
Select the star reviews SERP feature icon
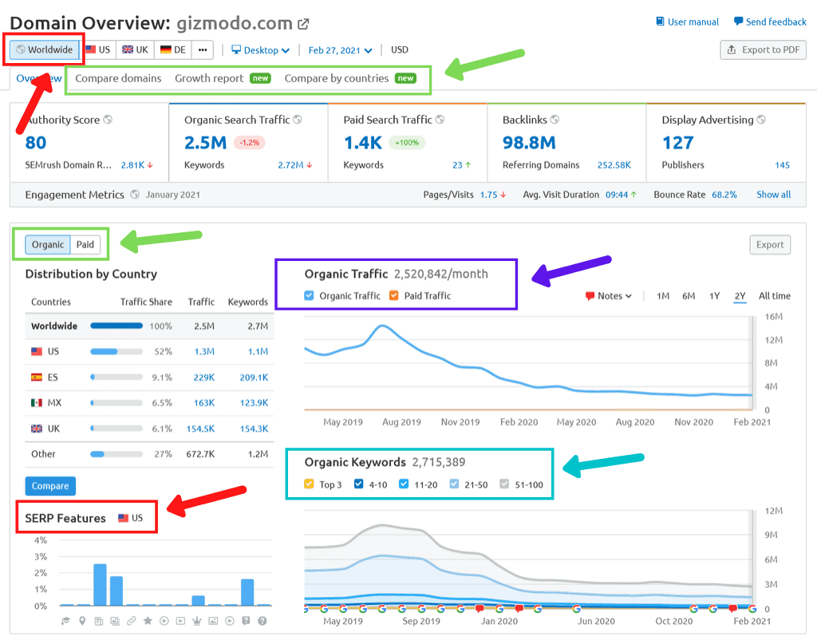(148, 621)
